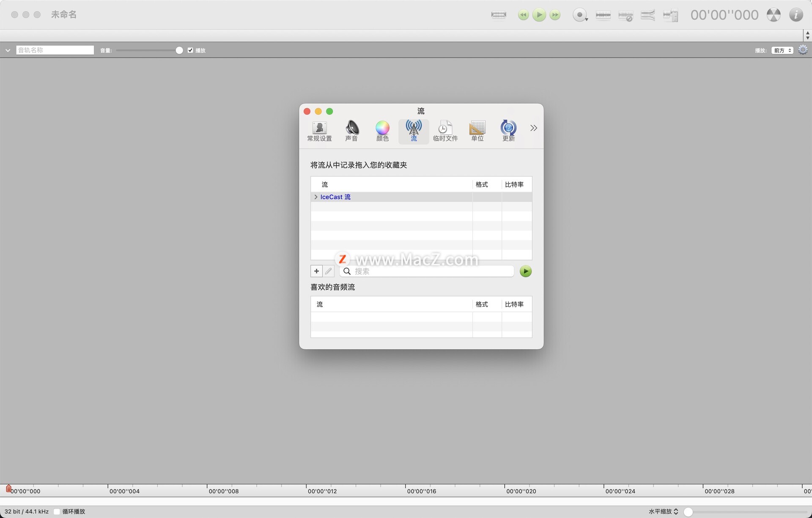Click the merging-waveforms fade toolbar icon
The image size is (812, 518).
click(648, 15)
